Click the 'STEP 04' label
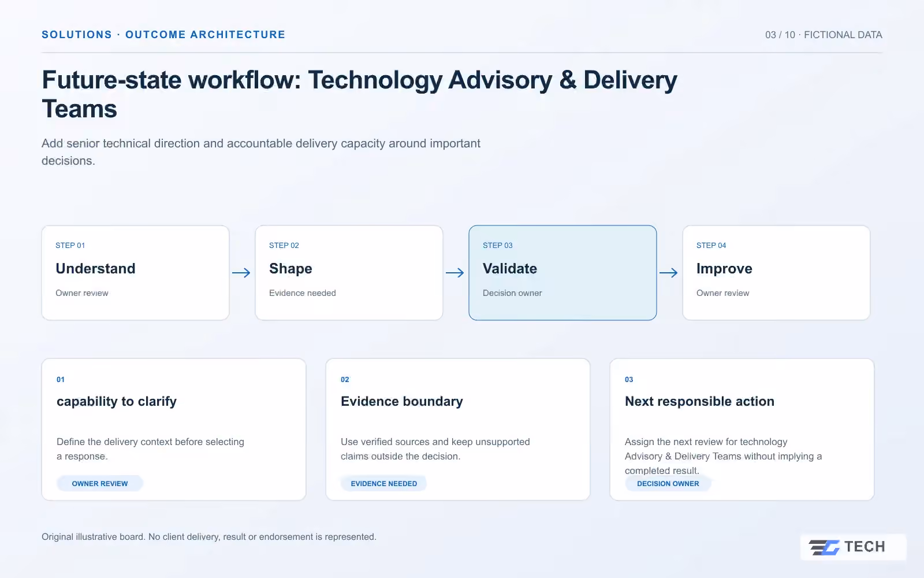The image size is (924, 578). (711, 246)
